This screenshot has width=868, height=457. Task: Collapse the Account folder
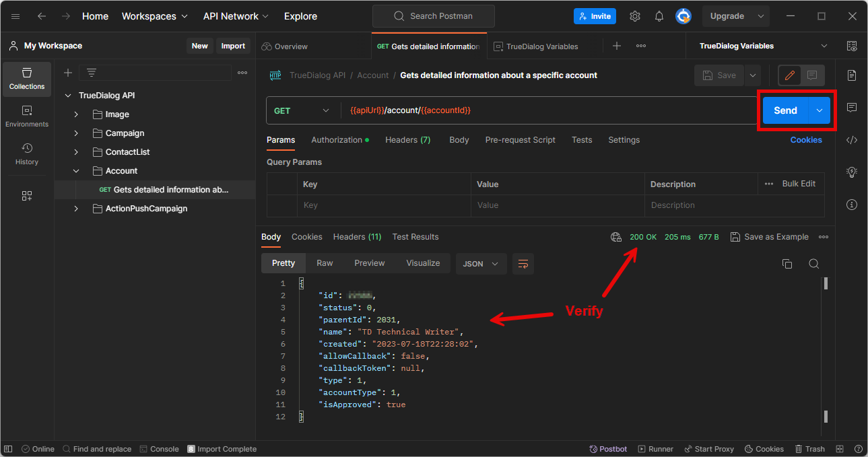point(76,171)
